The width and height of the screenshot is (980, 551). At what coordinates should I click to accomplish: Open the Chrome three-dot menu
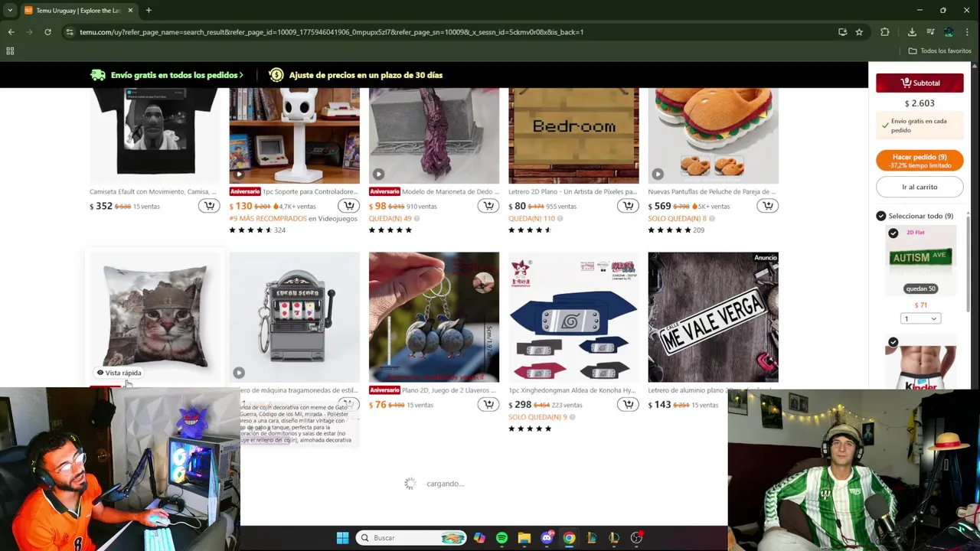(x=967, y=32)
